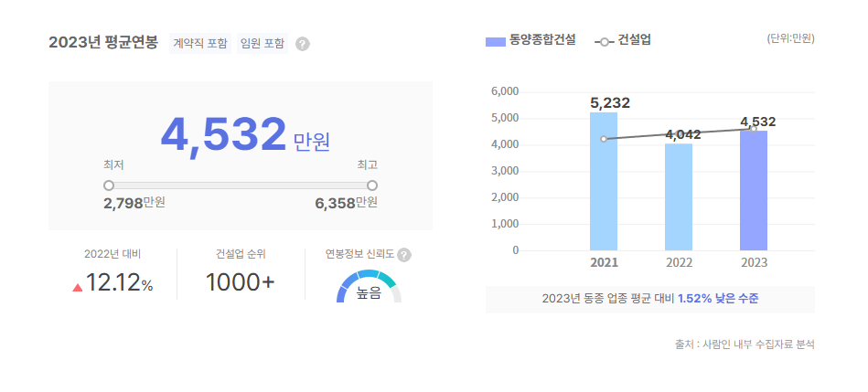Click the 높음 reliability gauge
The height and width of the screenshot is (392, 868).
pos(369,286)
